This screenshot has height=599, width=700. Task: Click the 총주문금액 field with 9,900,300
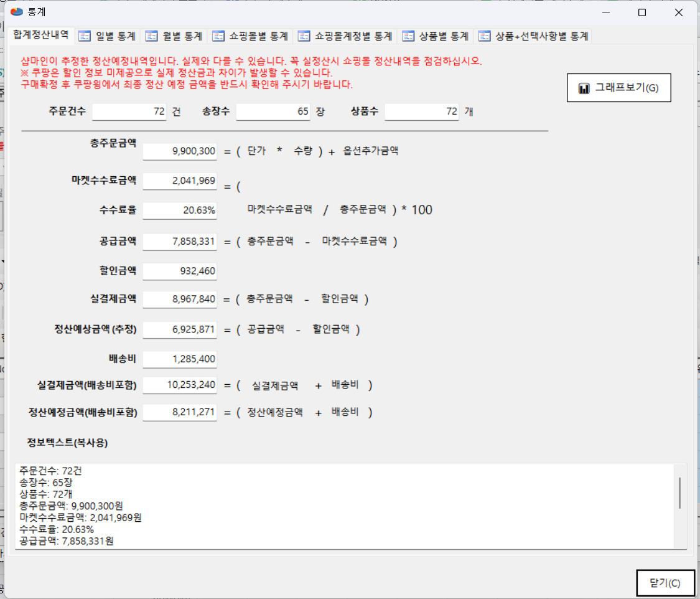(180, 151)
